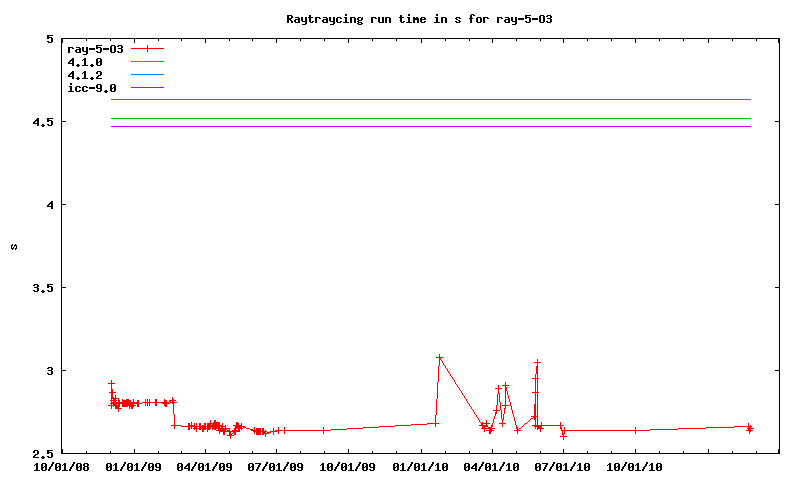Viewport: 800px width, 480px height.
Task: Click the "s" y-axis unit label
Action: tap(14, 246)
